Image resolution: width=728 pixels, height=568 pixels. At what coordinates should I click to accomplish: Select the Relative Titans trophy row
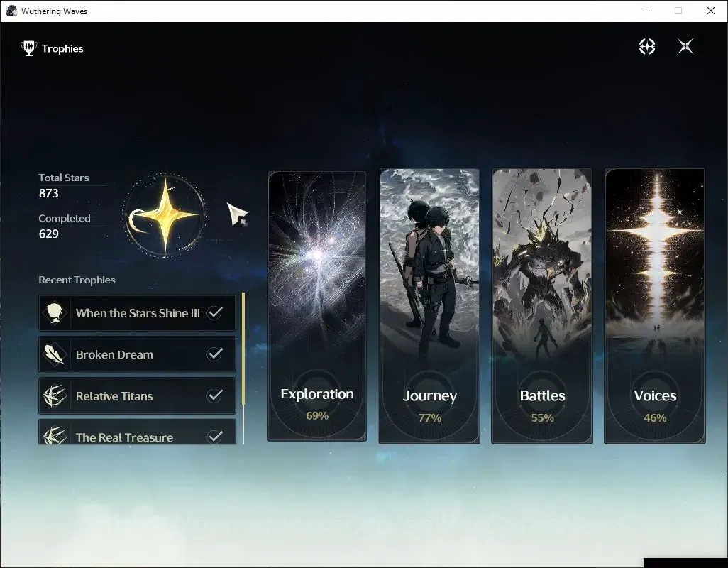[x=137, y=395]
